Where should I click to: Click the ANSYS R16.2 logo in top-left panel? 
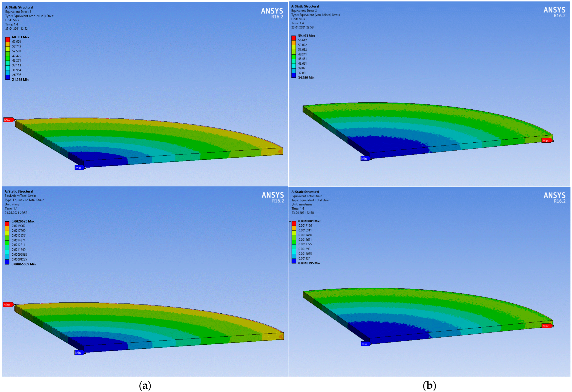click(x=272, y=13)
